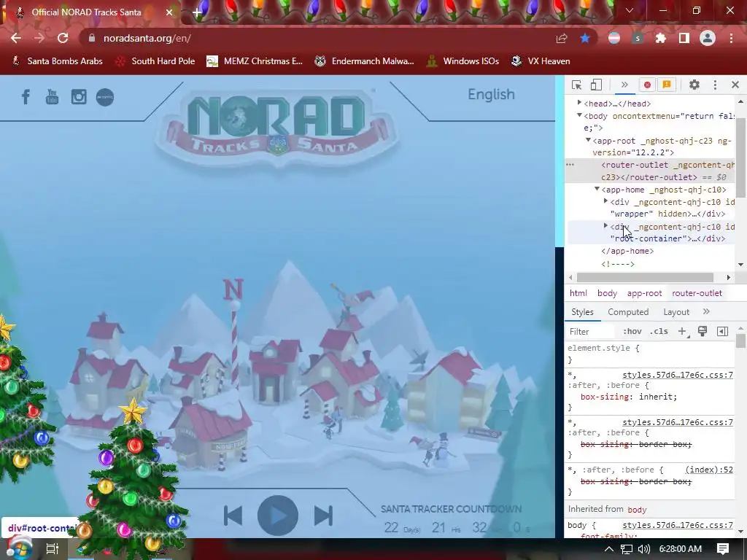Click the round dark social icon
The image size is (747, 560).
coord(105,97)
